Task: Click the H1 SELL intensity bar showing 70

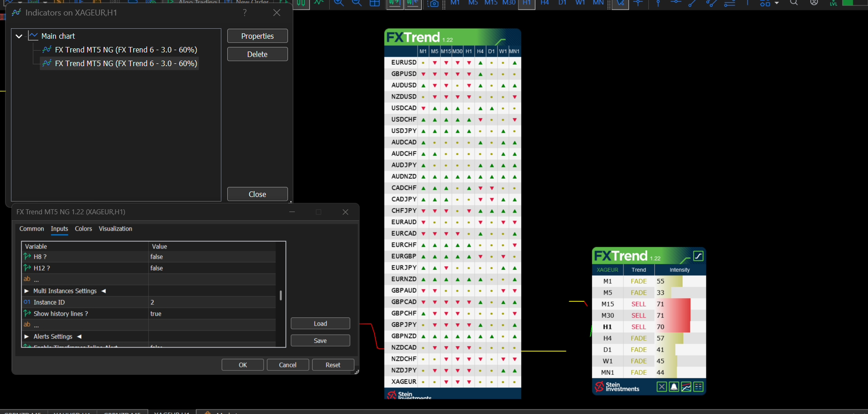Action: click(x=673, y=327)
